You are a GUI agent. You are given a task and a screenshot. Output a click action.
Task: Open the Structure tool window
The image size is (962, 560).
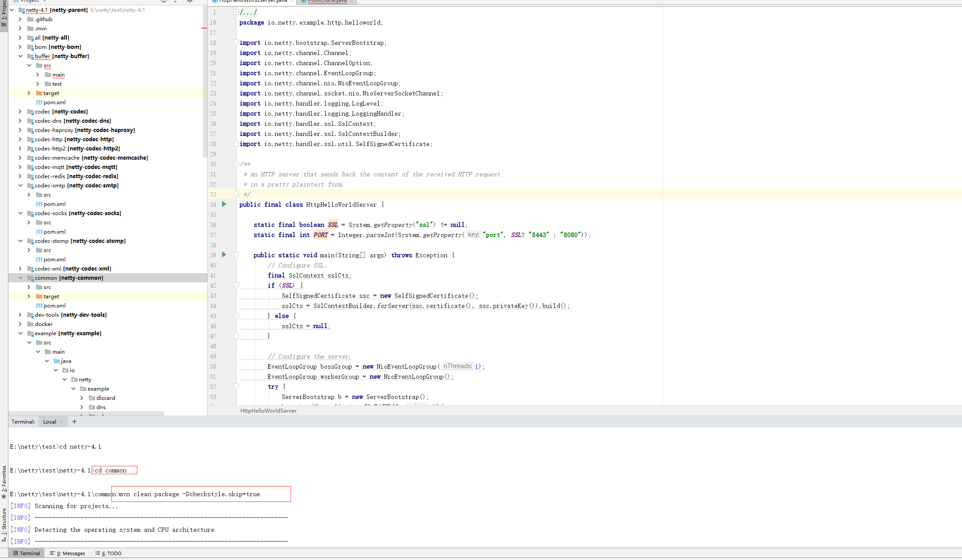tap(4, 523)
